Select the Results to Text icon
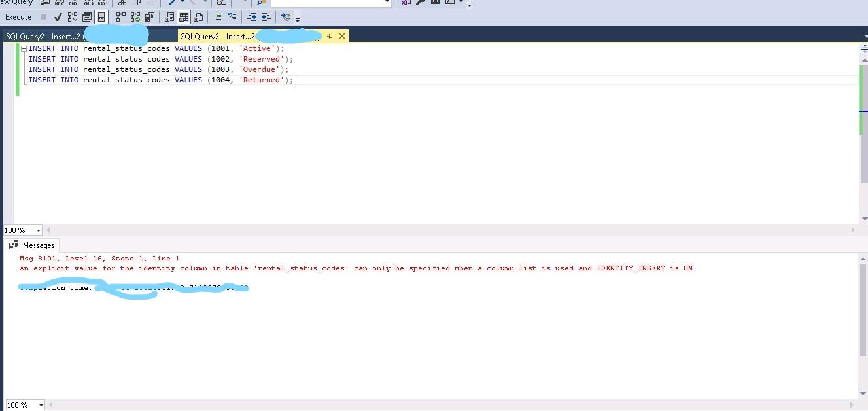 (x=169, y=16)
